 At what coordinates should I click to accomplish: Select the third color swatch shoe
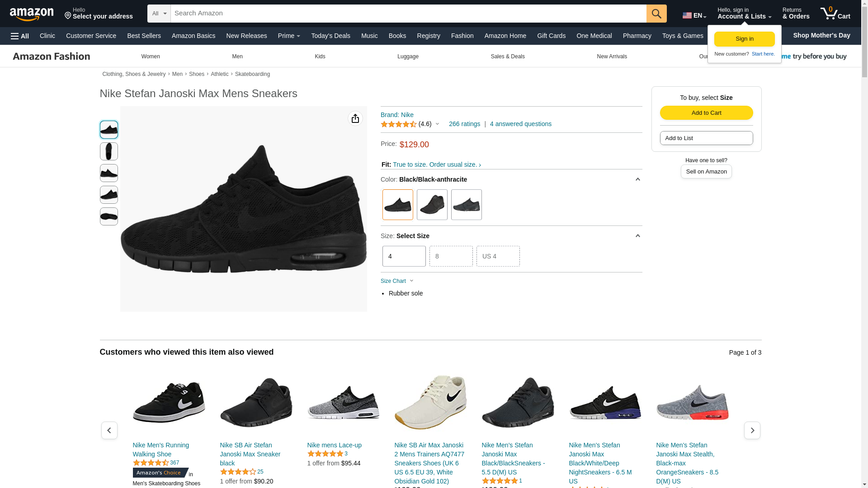[466, 205]
